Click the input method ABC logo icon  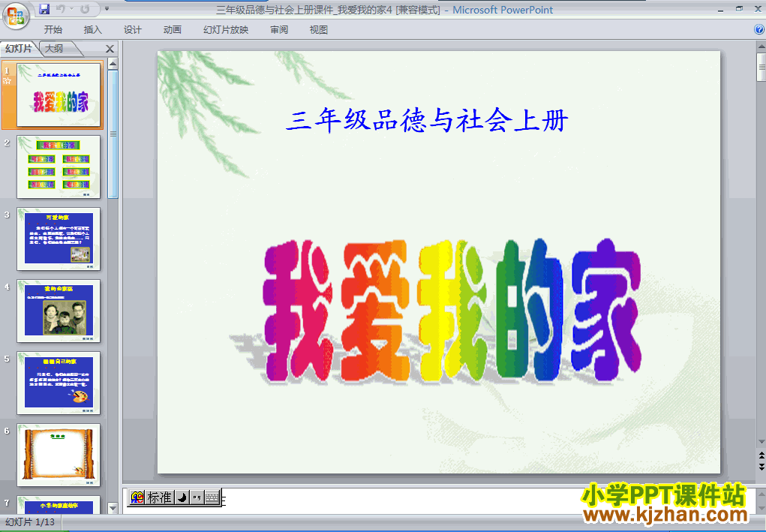point(137,497)
